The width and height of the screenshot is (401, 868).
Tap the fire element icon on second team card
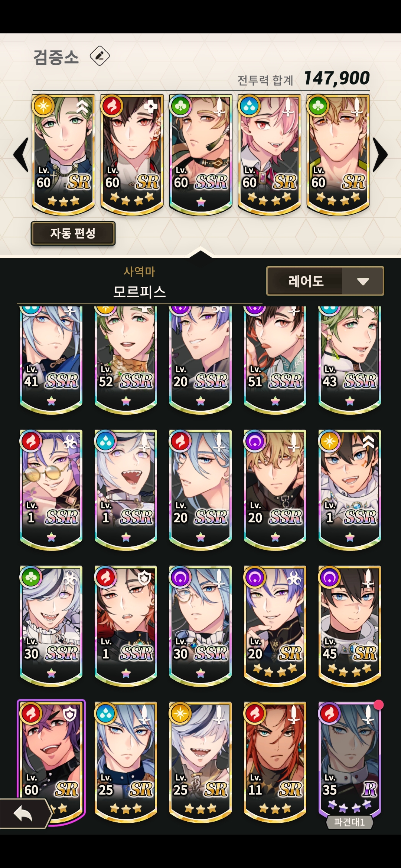[x=112, y=105]
